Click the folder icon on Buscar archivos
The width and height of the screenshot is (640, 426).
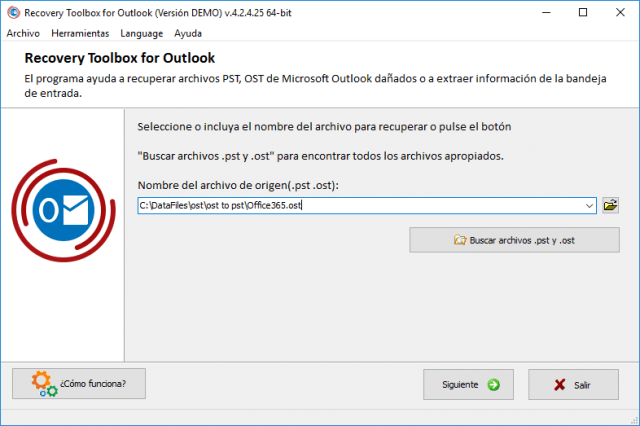(x=460, y=240)
